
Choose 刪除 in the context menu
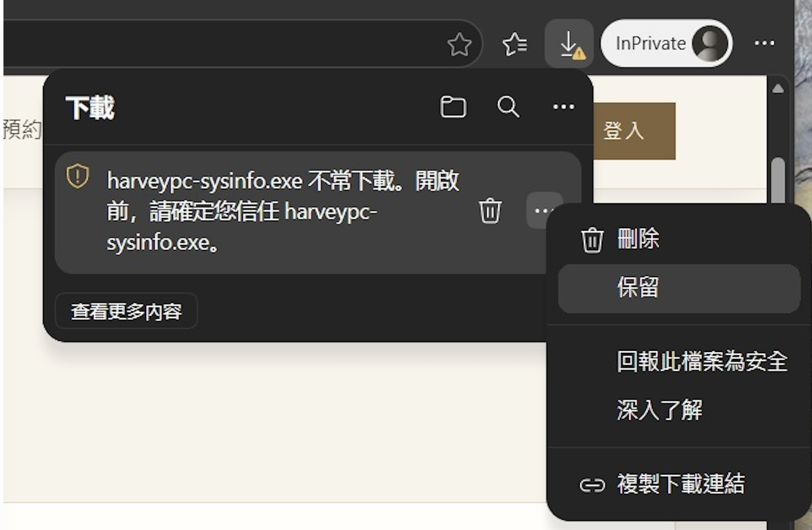point(679,239)
